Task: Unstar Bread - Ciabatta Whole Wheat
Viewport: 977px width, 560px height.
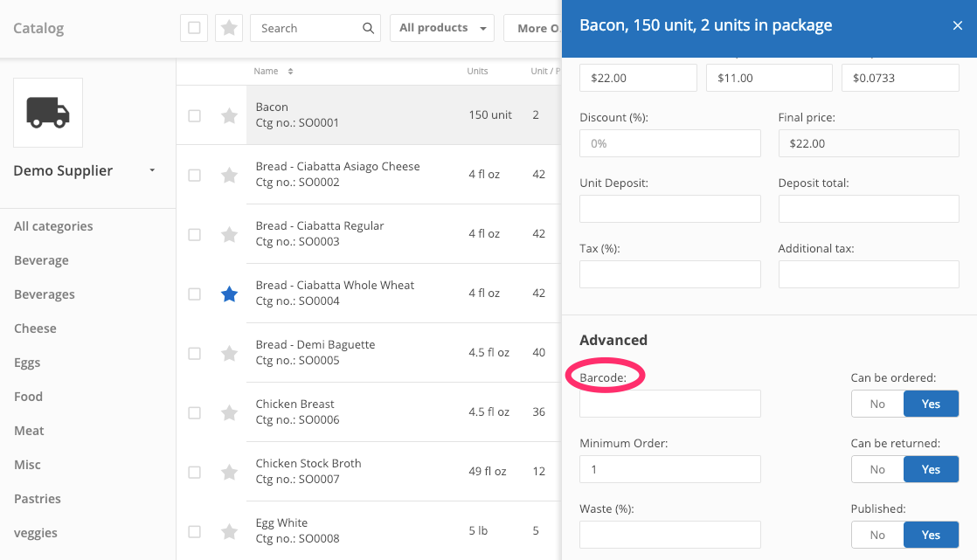Action: tap(229, 294)
